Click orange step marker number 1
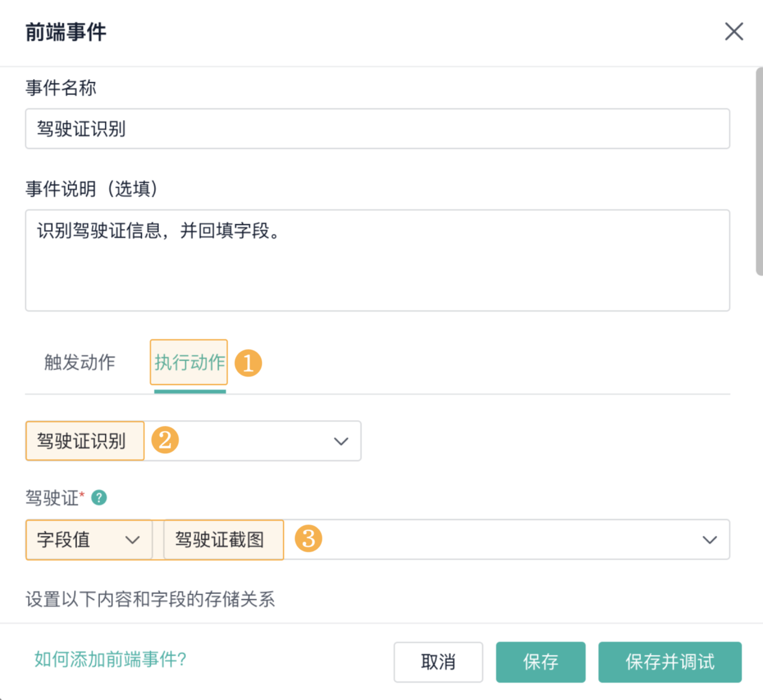 [x=248, y=363]
